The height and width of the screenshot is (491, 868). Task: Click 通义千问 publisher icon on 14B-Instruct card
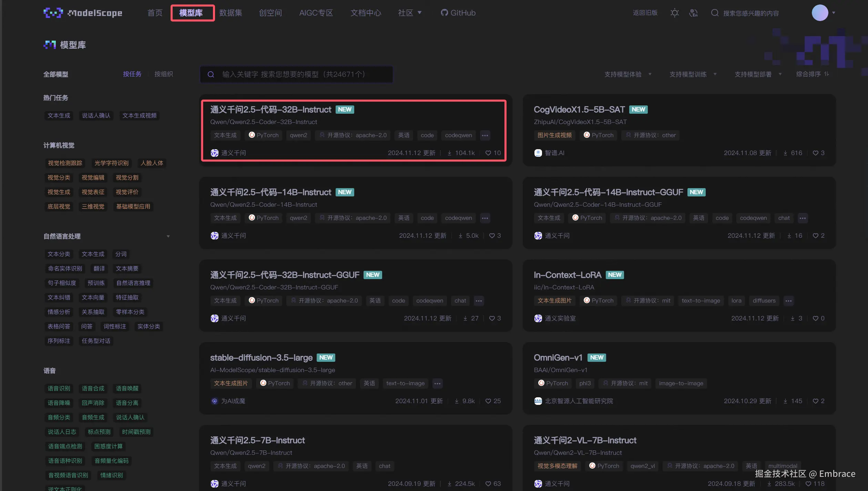pos(214,236)
